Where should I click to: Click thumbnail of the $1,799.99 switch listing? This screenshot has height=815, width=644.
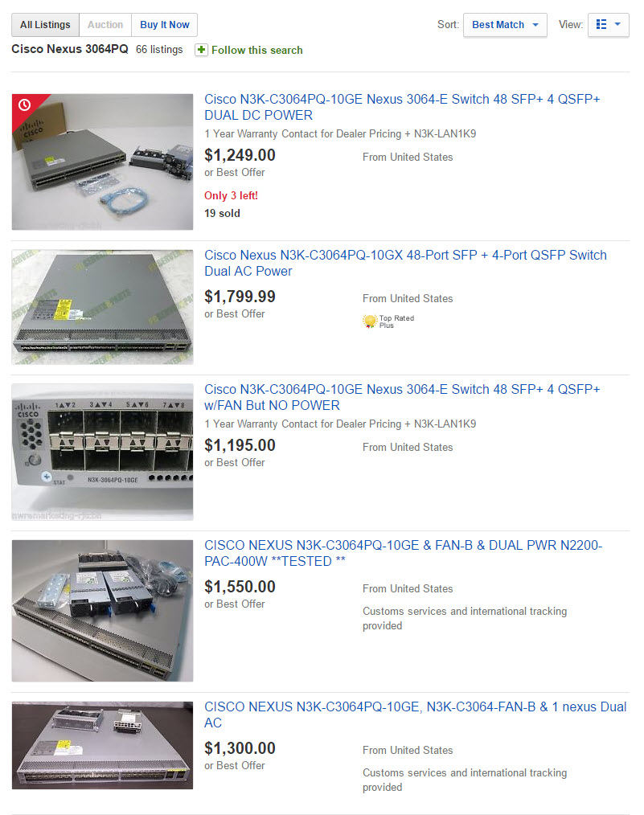[102, 307]
